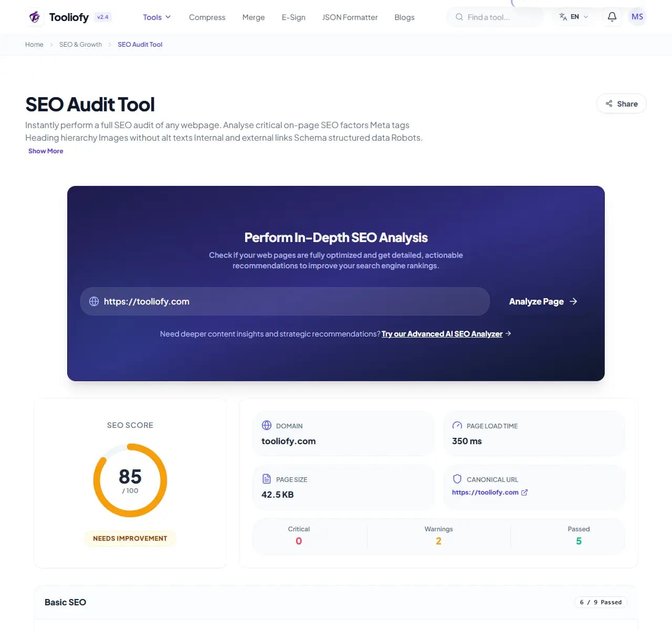The image size is (672, 630).
Task: Open Try our Advanced AI SEO Analyzer link
Action: (x=442, y=334)
